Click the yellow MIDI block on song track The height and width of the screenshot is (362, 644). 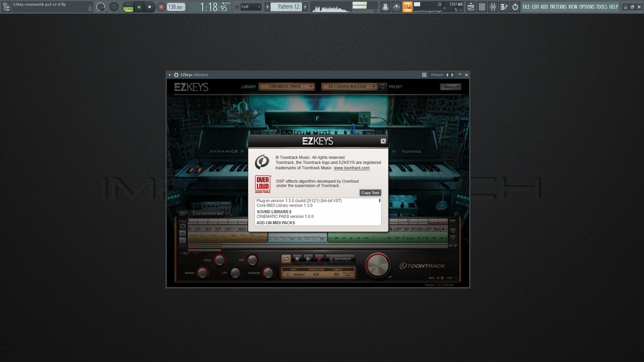[228, 237]
